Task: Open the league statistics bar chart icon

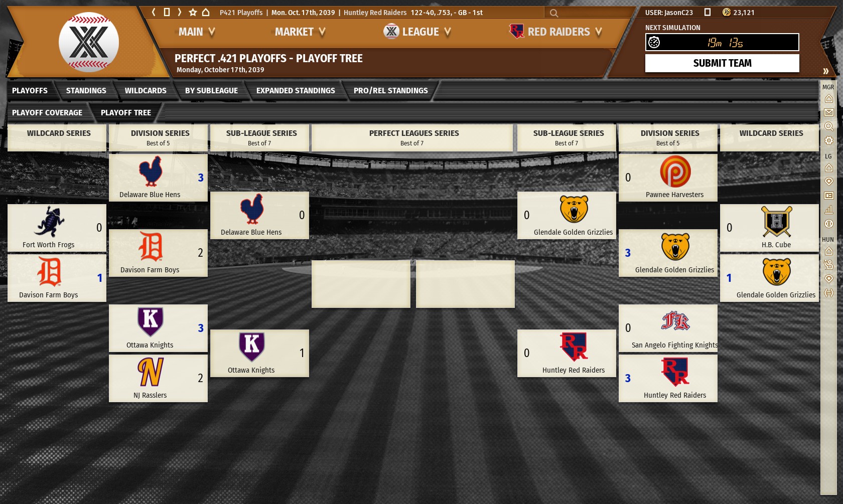Action: point(829,210)
